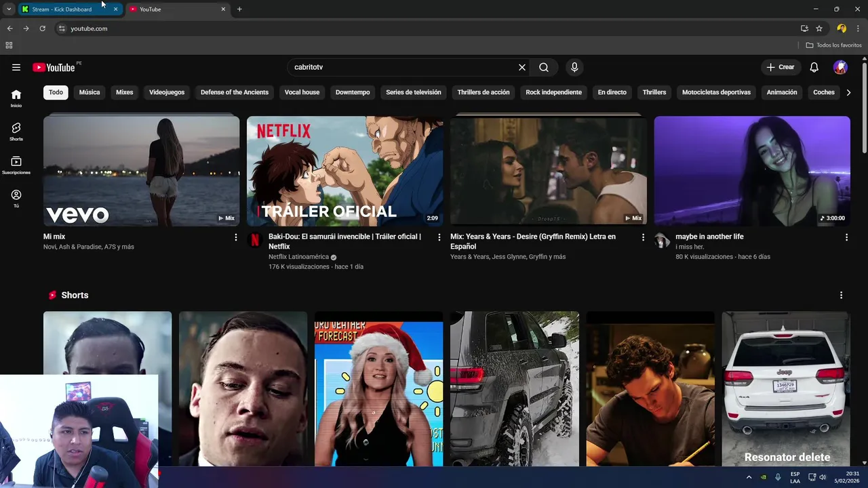Click the page vertical scrollbar
This screenshot has width=868, height=488.
(x=864, y=108)
